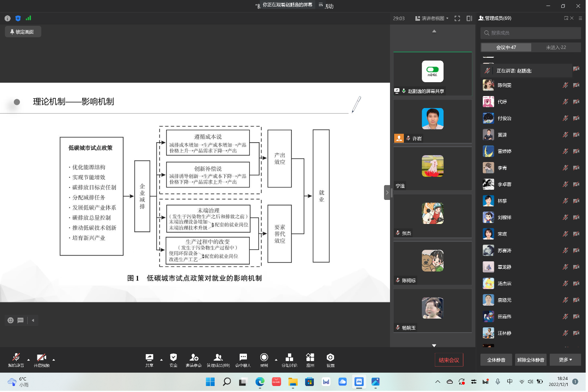Click the red 结束会议 button

click(449, 360)
